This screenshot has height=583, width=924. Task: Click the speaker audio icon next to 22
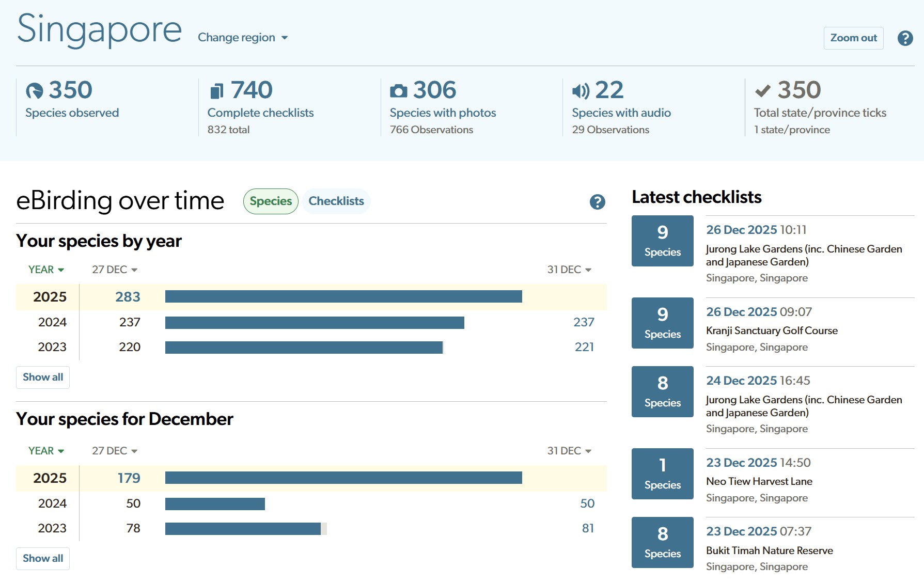[581, 91]
